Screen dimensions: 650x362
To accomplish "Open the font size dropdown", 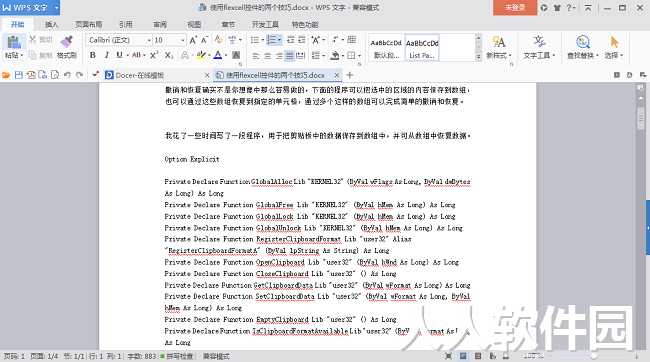I will click(x=183, y=40).
